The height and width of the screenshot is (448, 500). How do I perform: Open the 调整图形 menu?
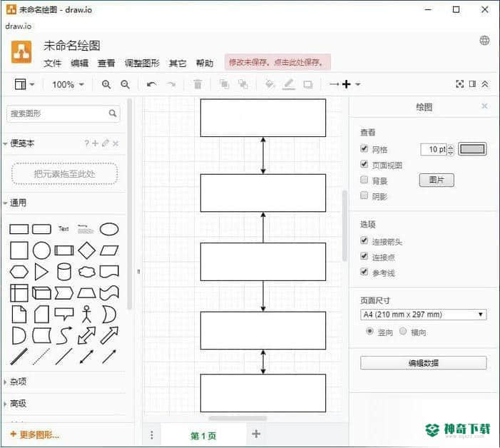(142, 63)
